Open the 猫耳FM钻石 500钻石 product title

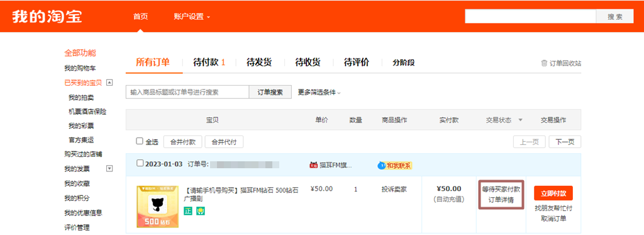point(241,194)
